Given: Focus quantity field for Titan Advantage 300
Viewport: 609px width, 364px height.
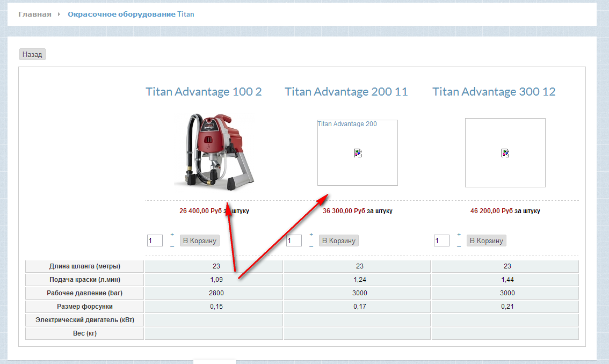Looking at the screenshot, I should pos(441,241).
